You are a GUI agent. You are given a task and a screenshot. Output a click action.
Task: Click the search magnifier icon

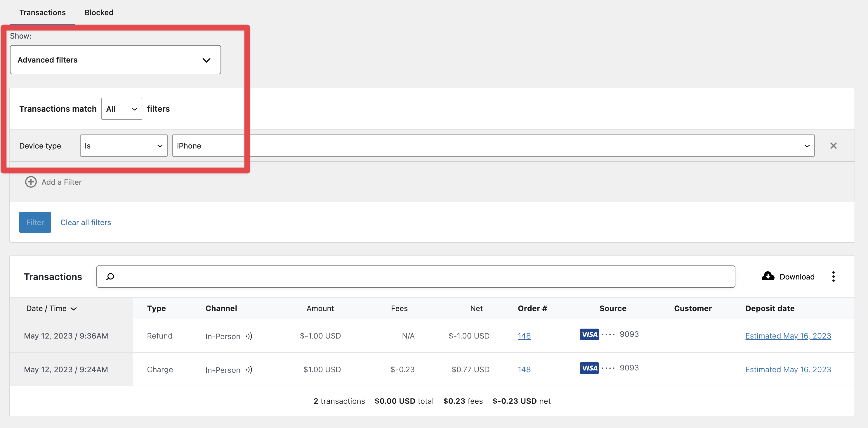pyautogui.click(x=110, y=277)
